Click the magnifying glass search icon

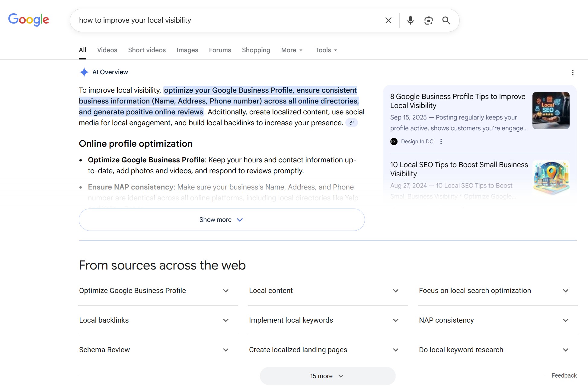(446, 20)
